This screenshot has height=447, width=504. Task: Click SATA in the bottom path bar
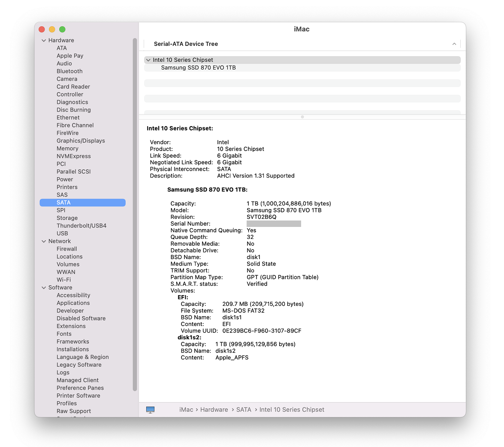[x=244, y=410]
